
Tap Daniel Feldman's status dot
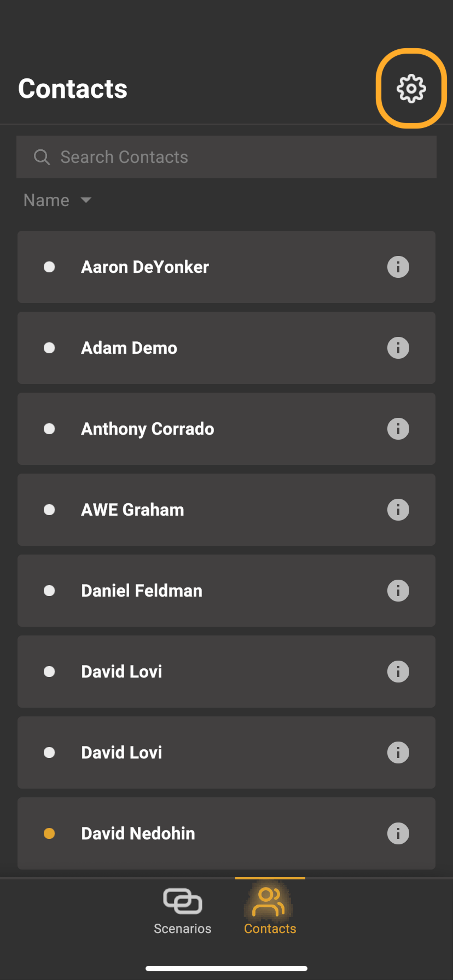(49, 591)
